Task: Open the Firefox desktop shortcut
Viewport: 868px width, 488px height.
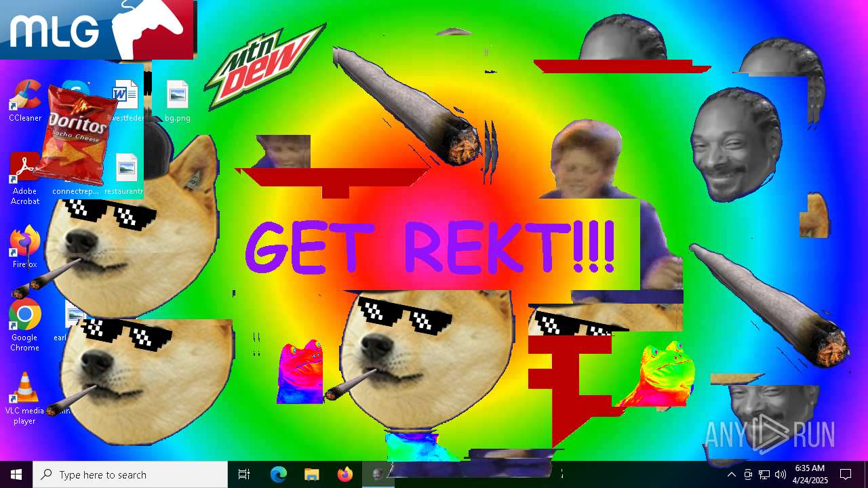Action: [25, 247]
